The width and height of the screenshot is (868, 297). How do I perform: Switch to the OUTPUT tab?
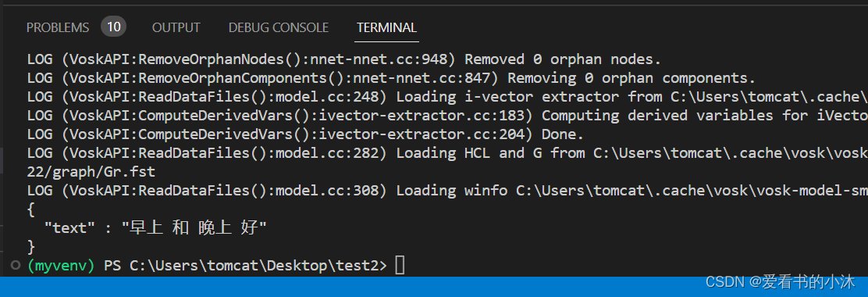(x=176, y=27)
